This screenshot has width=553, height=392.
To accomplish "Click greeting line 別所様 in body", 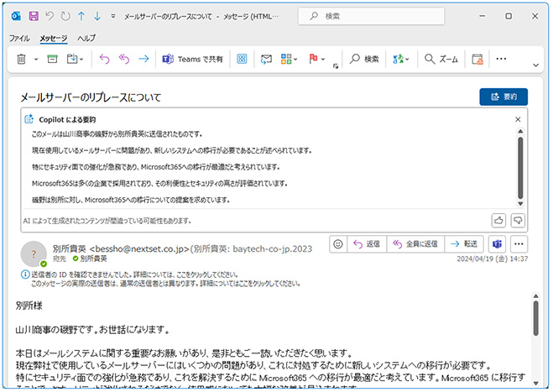I will pos(29,306).
